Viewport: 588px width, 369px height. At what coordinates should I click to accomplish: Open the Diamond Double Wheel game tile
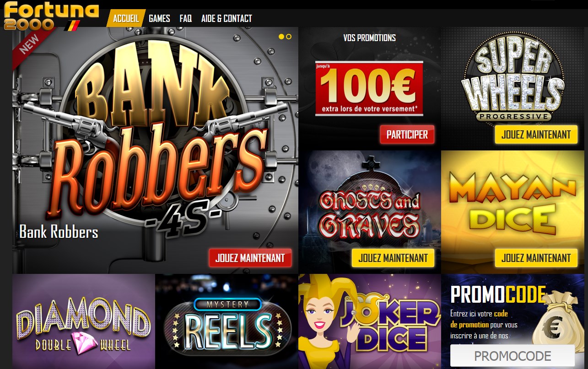[84, 321]
